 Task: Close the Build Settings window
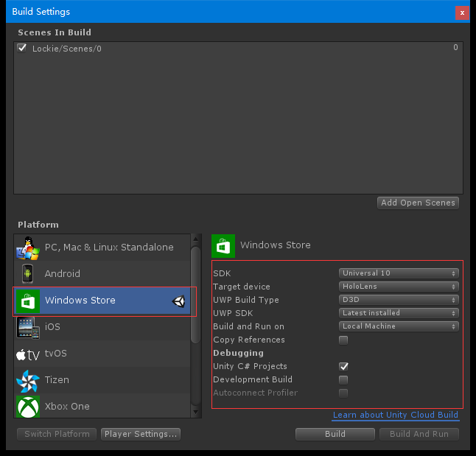point(462,13)
